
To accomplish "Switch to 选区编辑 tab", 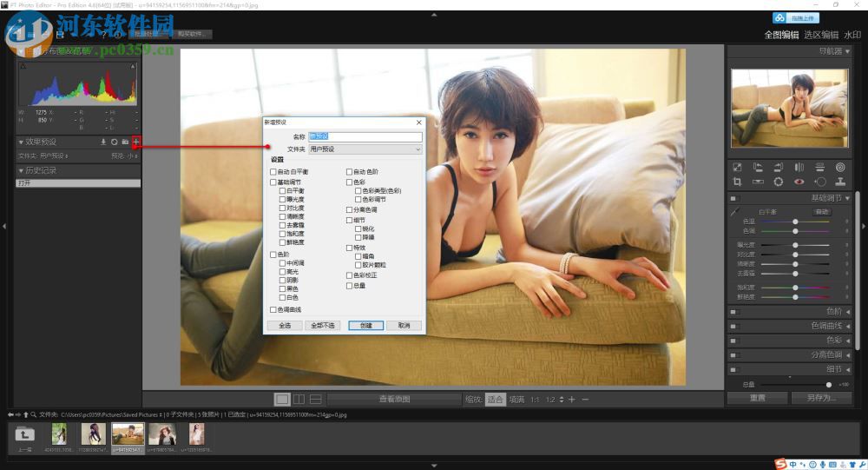I will 821,35.
